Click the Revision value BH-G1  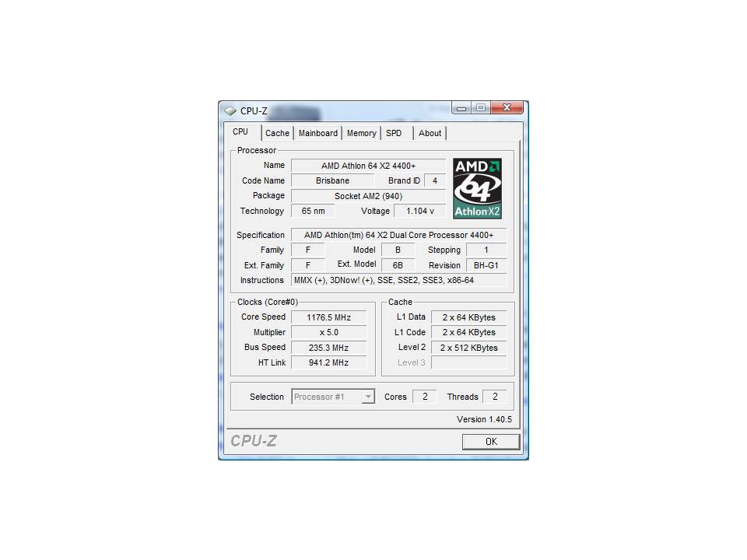[486, 265]
